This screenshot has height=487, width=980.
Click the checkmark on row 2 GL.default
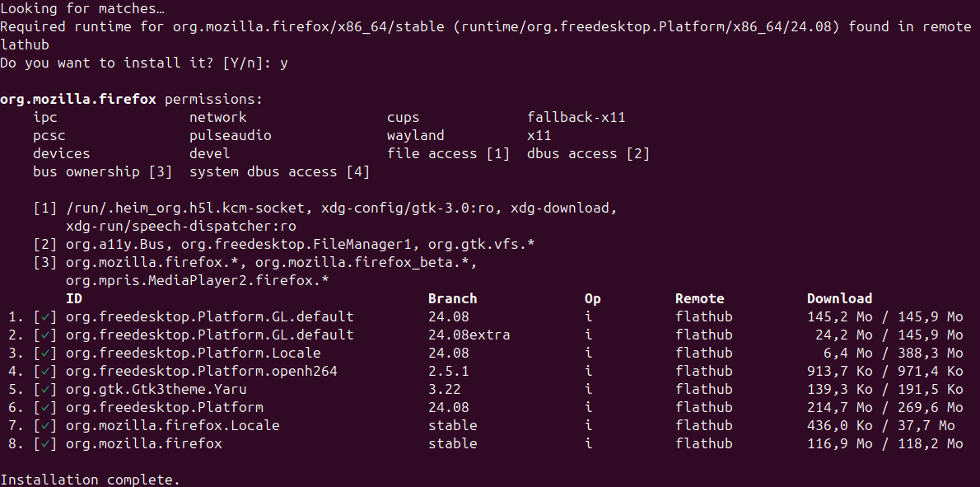(45, 335)
